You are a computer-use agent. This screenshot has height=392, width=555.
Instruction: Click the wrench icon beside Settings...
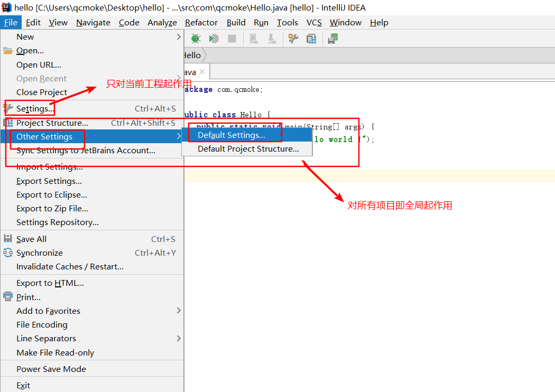coord(8,109)
